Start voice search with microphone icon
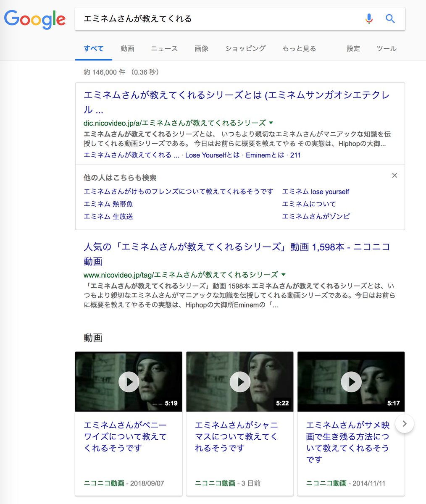426x504 pixels. pyautogui.click(x=369, y=18)
